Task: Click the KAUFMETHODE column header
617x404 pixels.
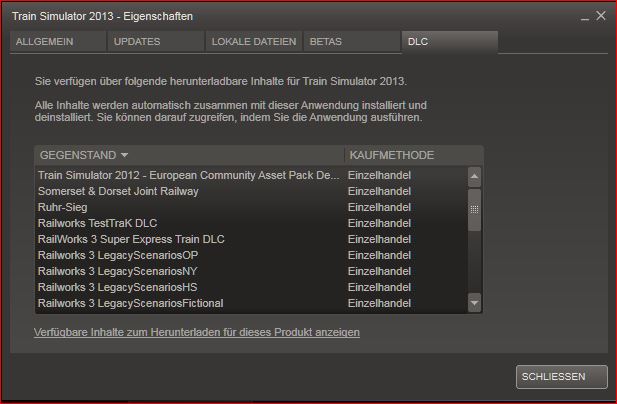Action: point(413,155)
